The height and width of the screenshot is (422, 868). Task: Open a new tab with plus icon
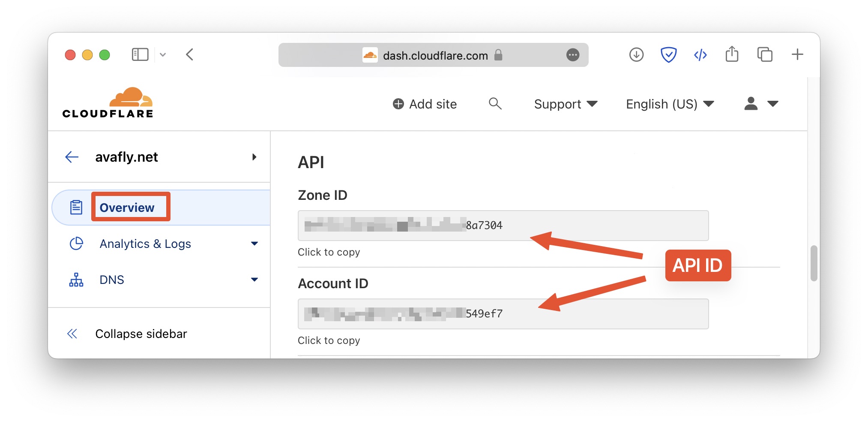click(x=797, y=54)
